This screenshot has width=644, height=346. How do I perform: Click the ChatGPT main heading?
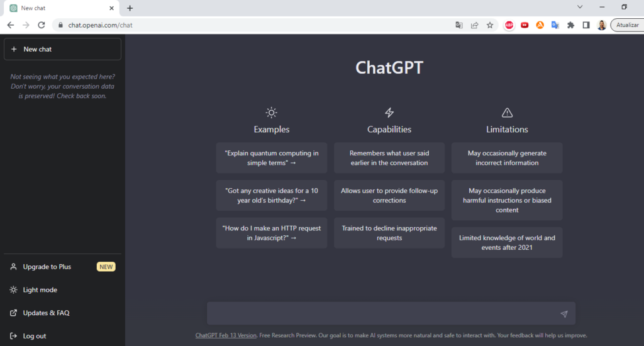389,68
